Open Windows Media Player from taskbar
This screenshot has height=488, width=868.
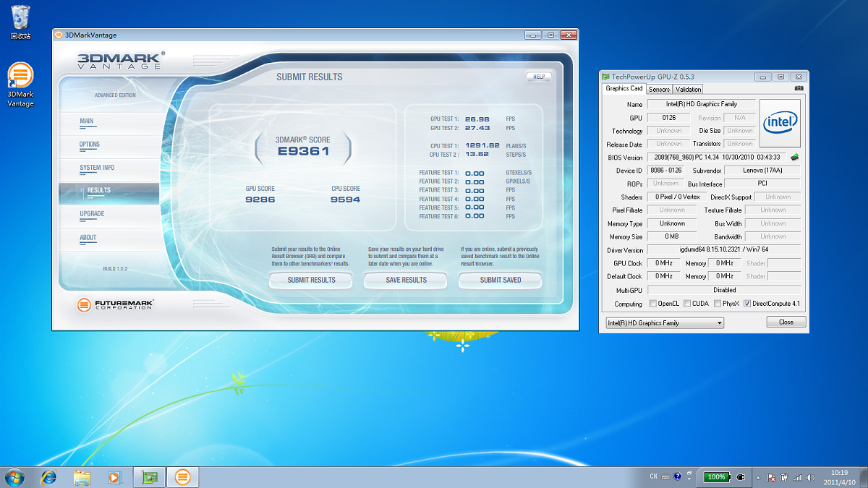click(114, 476)
